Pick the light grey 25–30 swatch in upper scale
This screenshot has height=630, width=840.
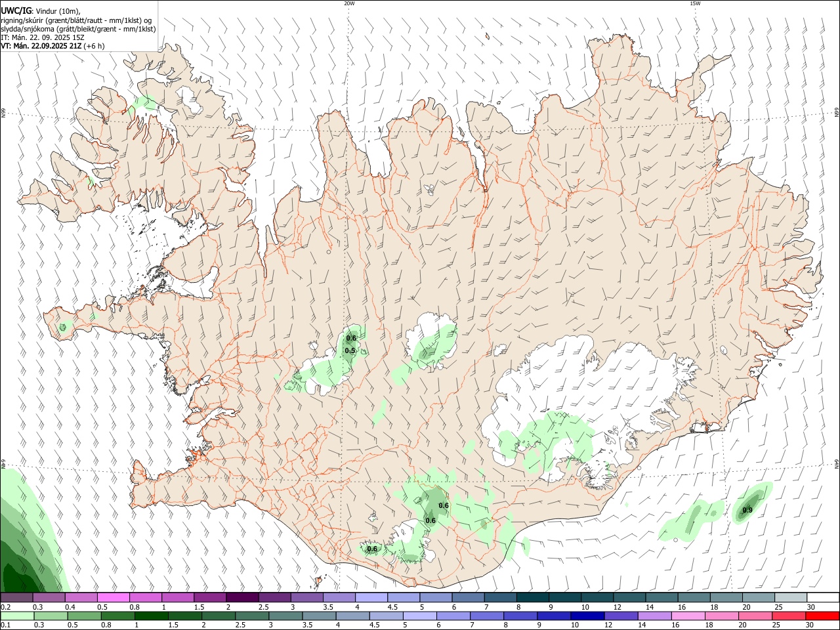click(790, 598)
